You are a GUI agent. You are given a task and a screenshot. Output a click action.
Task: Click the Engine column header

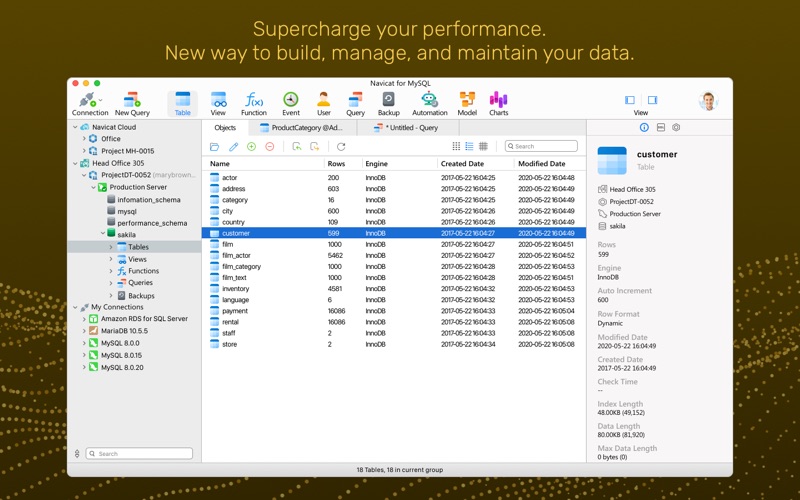coord(399,164)
